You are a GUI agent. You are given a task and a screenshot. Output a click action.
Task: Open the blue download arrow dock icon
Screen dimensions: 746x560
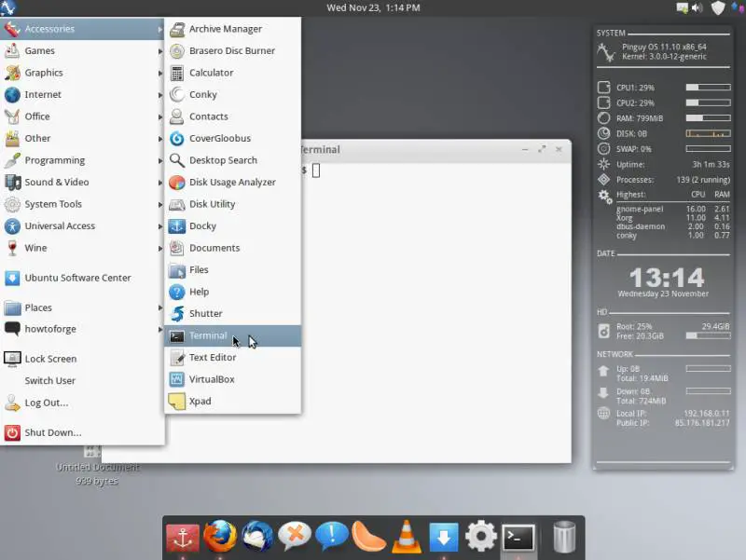tap(444, 538)
